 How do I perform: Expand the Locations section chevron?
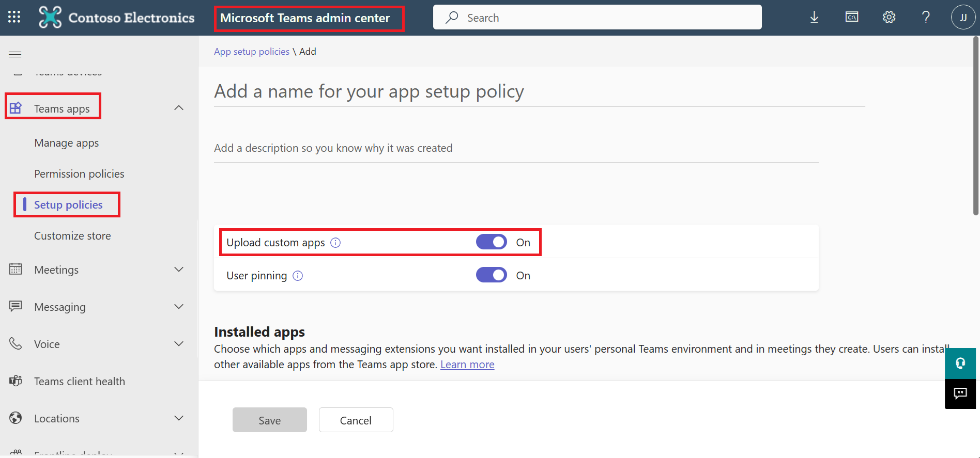point(179,418)
